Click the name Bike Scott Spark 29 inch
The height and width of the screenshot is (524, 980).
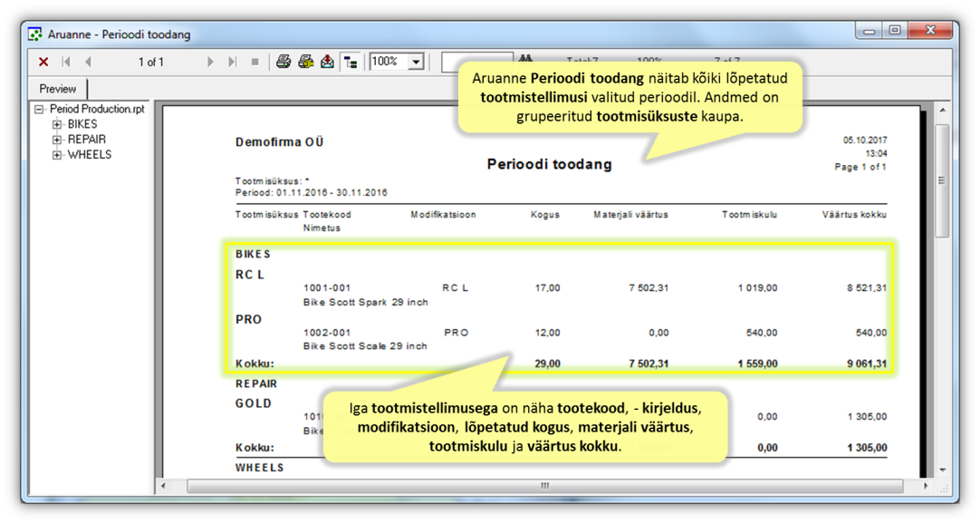click(x=366, y=302)
